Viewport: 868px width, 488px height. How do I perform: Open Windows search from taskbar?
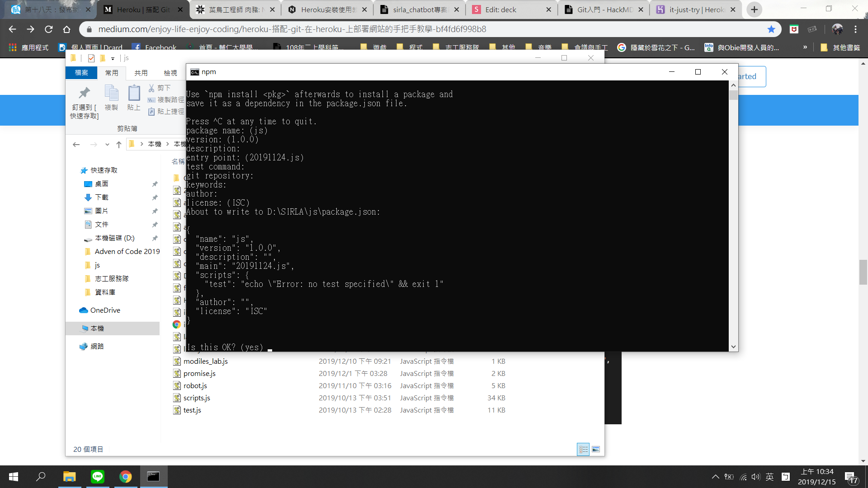click(41, 477)
